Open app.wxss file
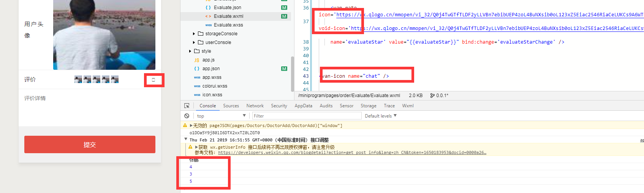This screenshot has height=193, width=644. 212,77
